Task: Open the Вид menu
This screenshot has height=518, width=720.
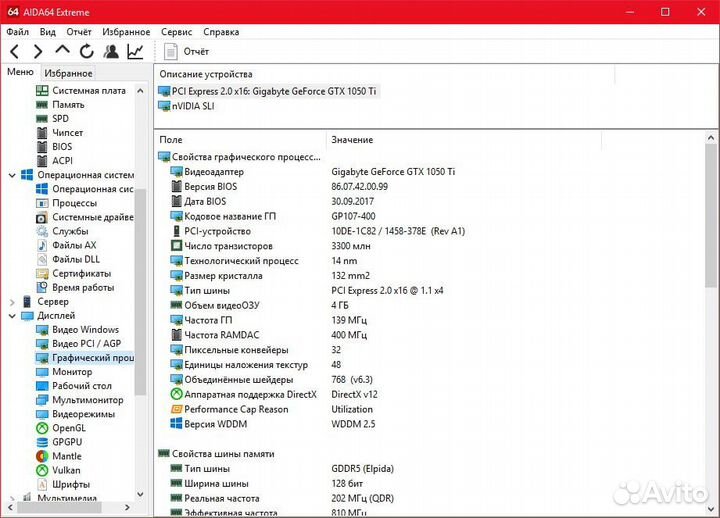Action: 48,32
